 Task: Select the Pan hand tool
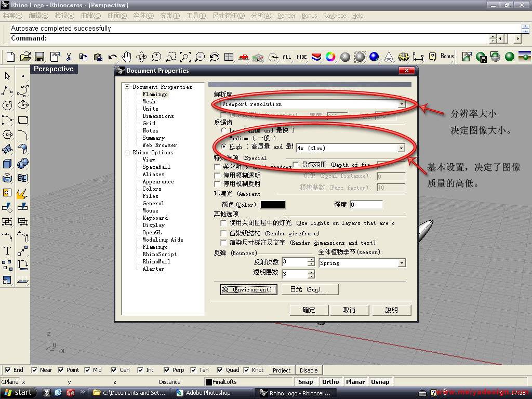(x=127, y=57)
